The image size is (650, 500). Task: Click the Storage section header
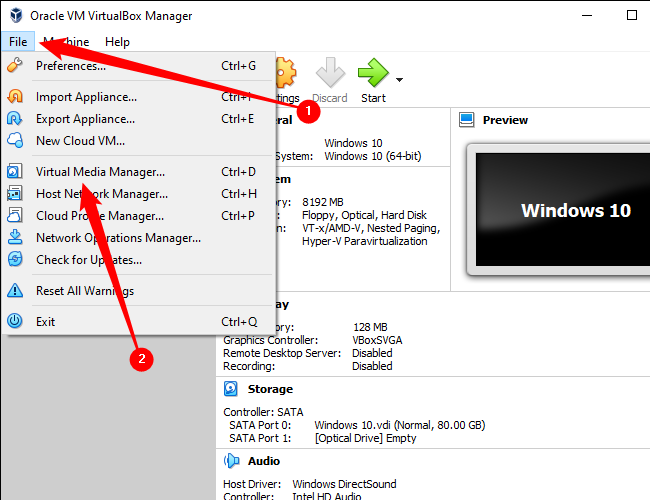coord(269,389)
